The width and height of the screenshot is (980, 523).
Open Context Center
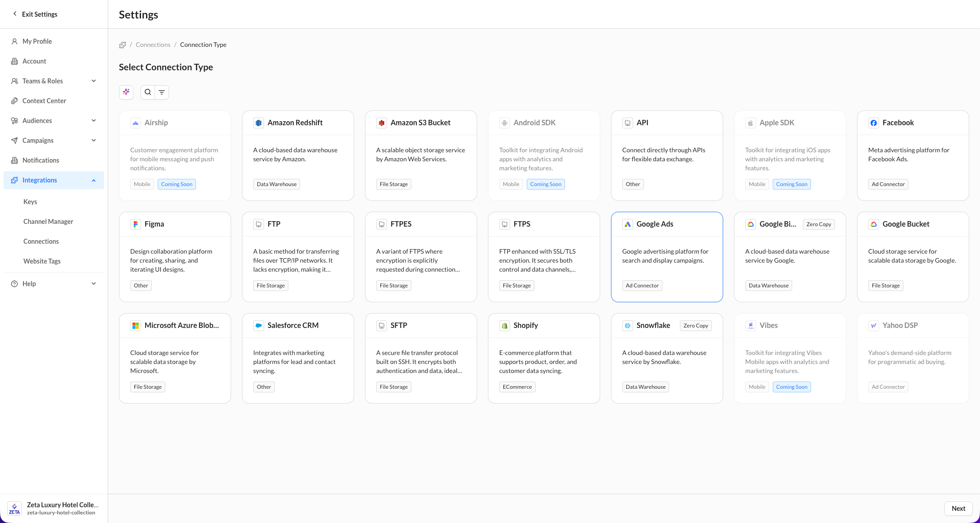point(54,101)
